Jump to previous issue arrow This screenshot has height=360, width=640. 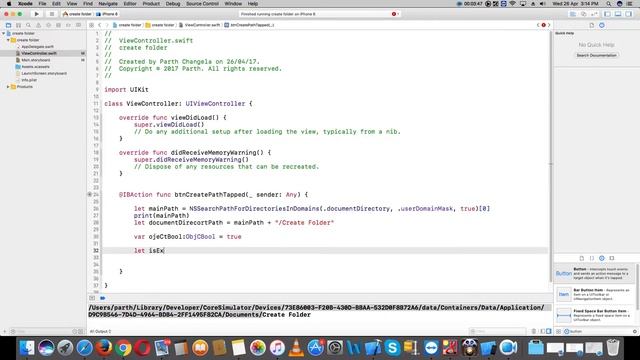pyautogui.click(x=538, y=25)
